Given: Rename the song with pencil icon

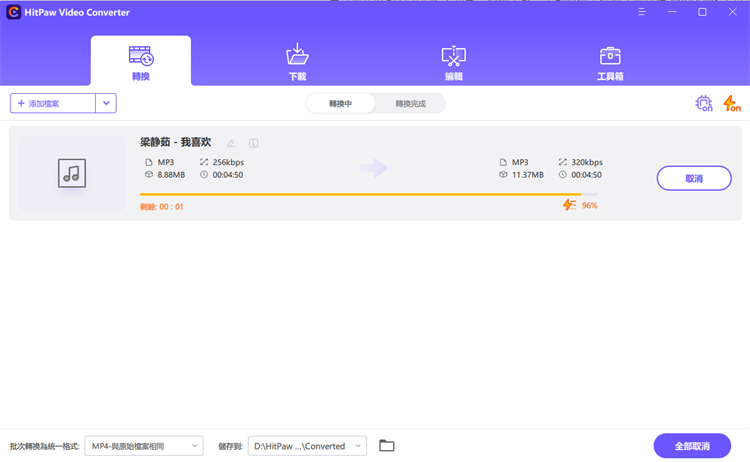Looking at the screenshot, I should pos(231,143).
